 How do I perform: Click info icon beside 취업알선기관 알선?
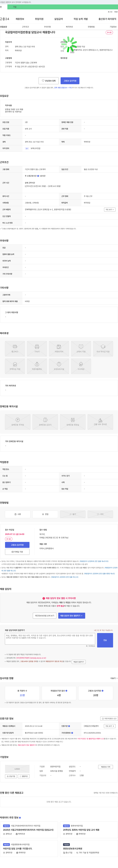tap(66, 690)
